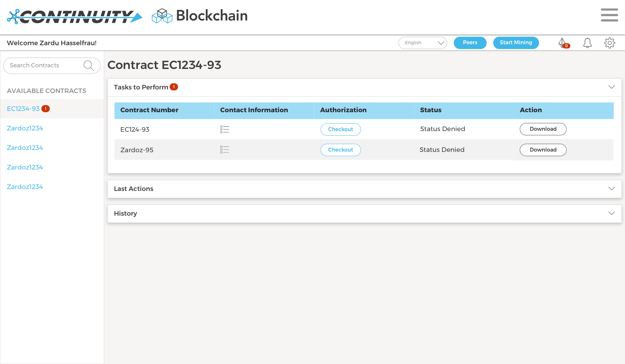The image size is (625, 364).
Task: Click the Start Mining button
Action: (516, 43)
